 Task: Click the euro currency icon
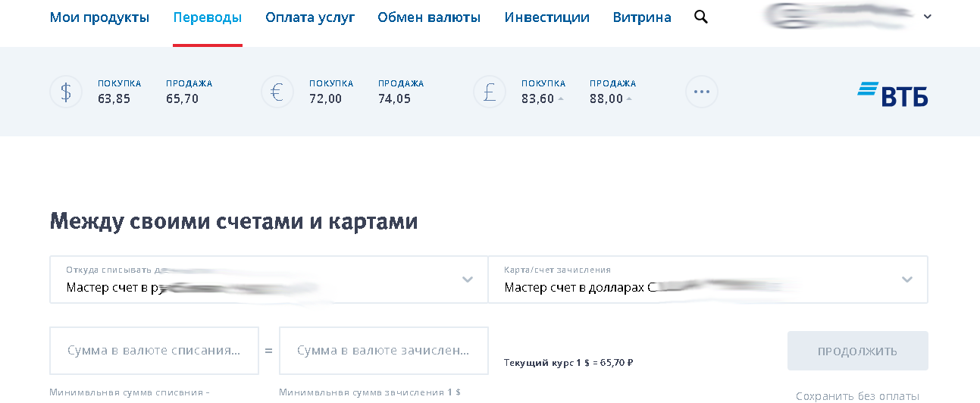tap(277, 92)
